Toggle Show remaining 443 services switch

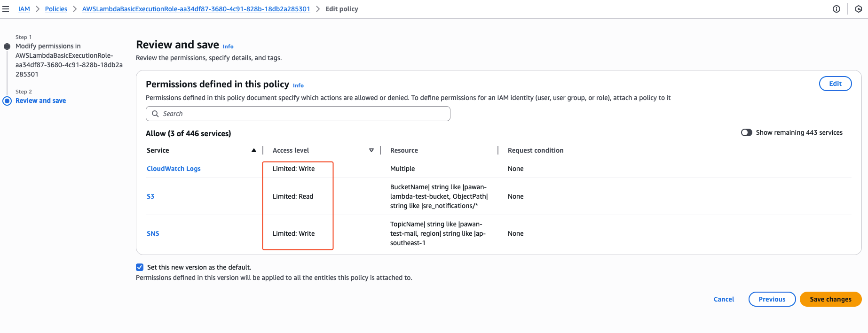pos(746,132)
